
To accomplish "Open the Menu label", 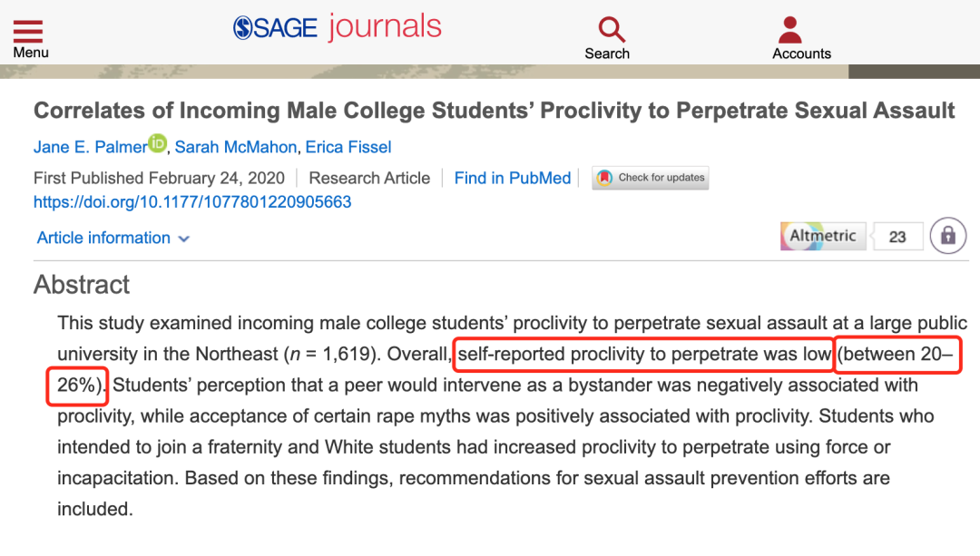I will pos(31,53).
